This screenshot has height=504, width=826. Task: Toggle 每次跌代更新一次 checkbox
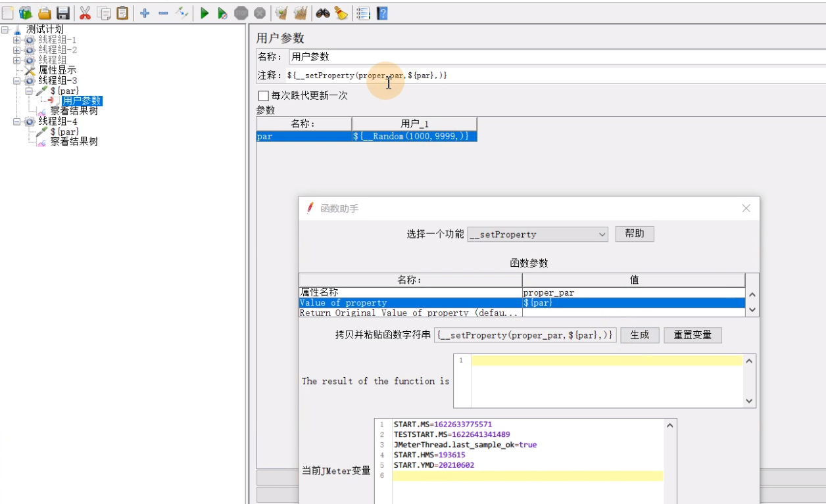point(264,96)
